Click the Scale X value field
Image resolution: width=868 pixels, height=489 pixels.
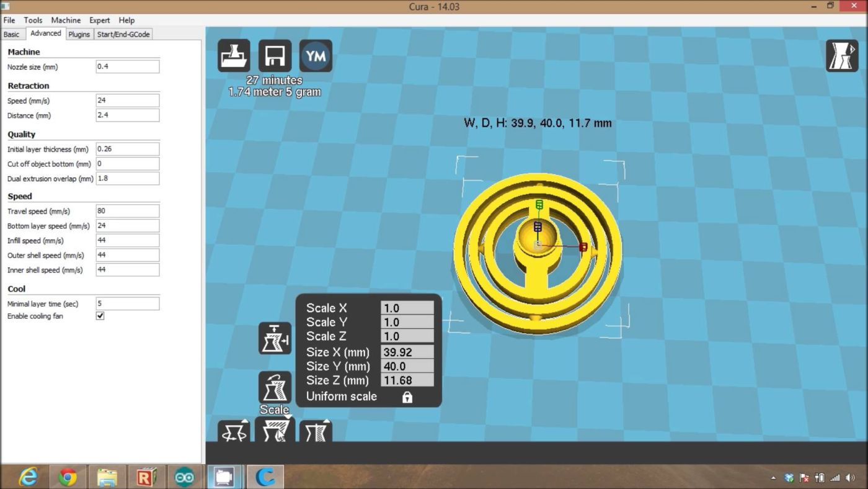[x=407, y=308]
